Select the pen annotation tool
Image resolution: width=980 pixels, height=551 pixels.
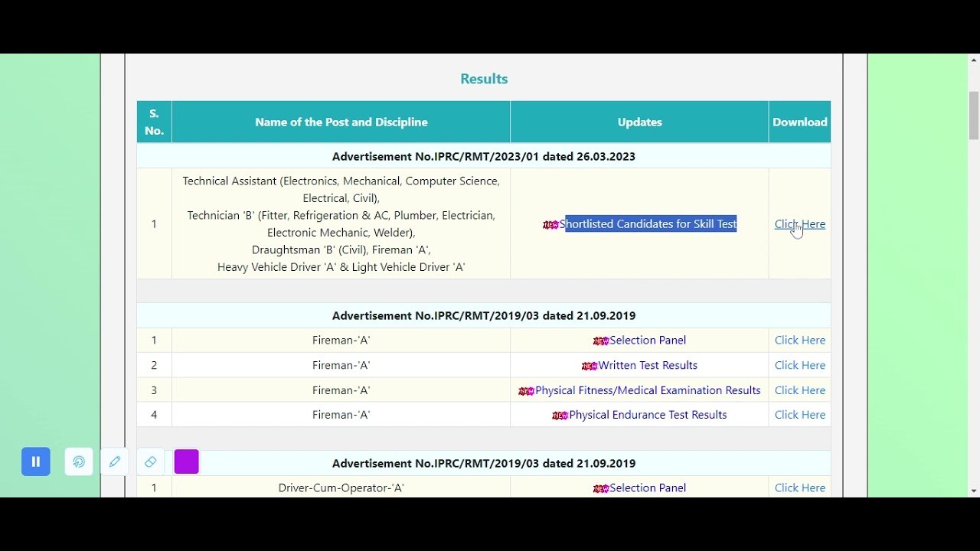point(115,461)
